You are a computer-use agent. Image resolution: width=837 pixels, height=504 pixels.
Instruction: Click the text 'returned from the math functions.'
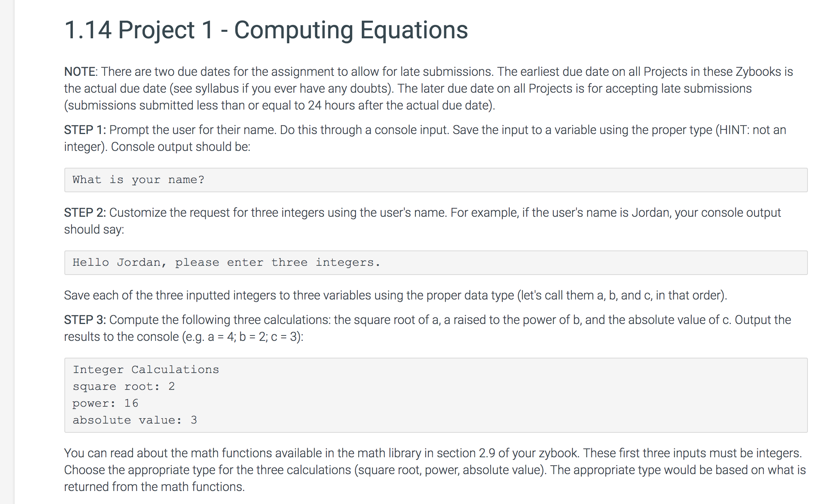point(154,487)
